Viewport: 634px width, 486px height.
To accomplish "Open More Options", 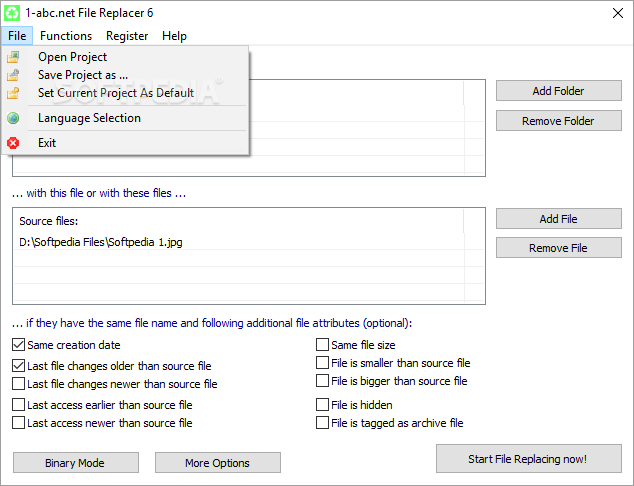I will [218, 463].
